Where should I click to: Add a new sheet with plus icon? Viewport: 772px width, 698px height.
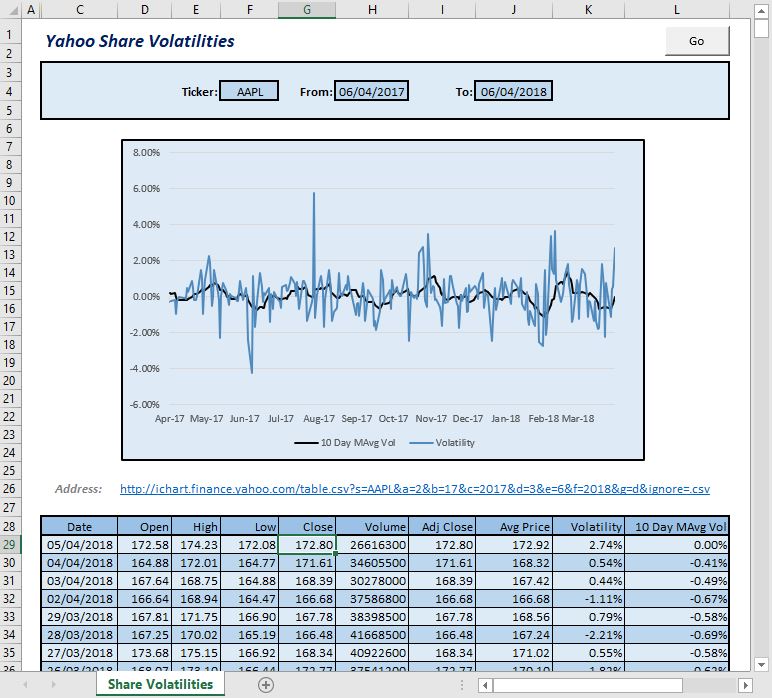click(x=266, y=685)
